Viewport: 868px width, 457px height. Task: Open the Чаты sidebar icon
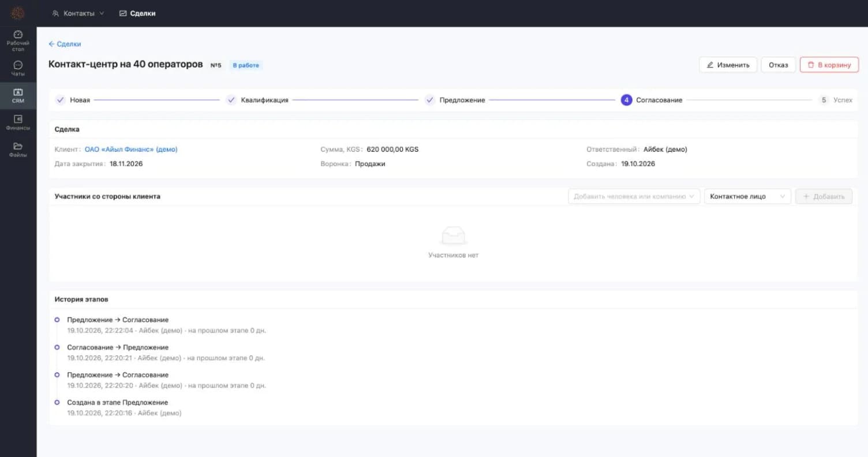pyautogui.click(x=18, y=65)
